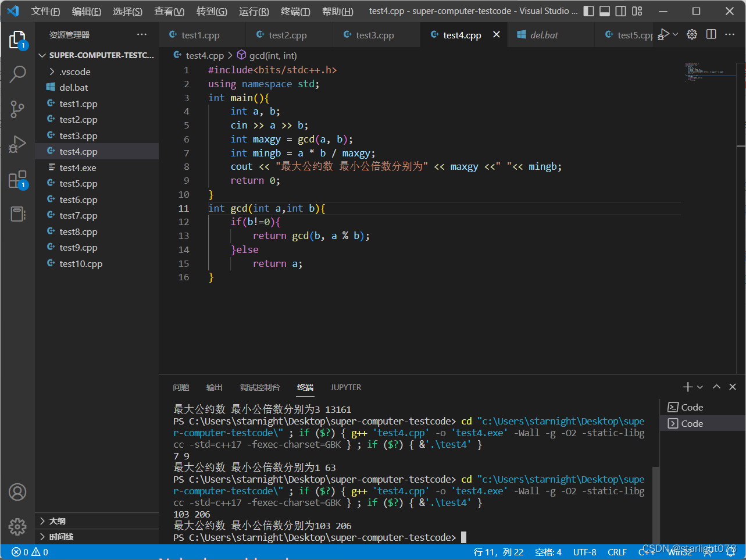Toggle the primary sidebar layout button
This screenshot has width=746, height=560.
point(588,11)
